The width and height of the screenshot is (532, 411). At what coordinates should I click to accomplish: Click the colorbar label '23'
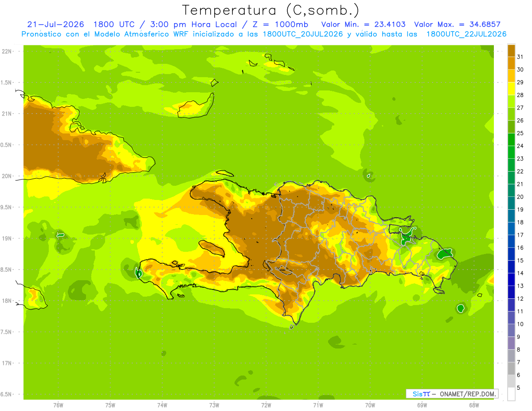click(x=520, y=159)
